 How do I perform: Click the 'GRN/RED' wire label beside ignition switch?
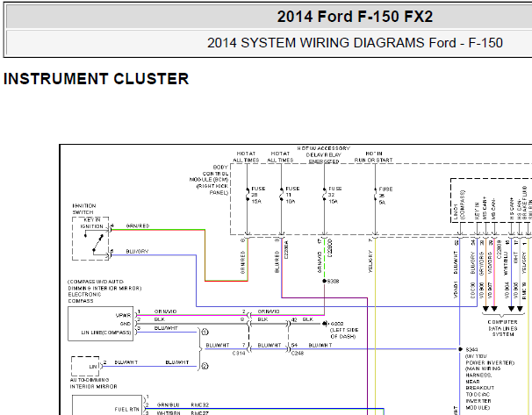point(138,225)
